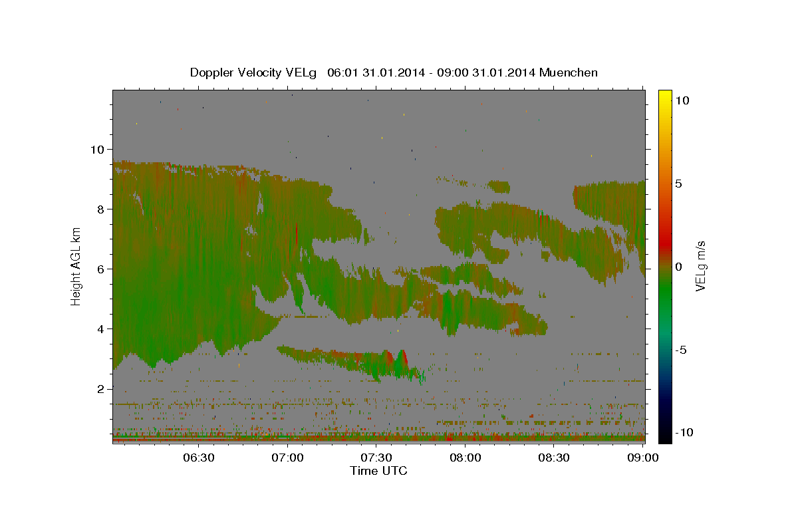Click the colorbar label '-5'
798x532 pixels.
[680, 349]
